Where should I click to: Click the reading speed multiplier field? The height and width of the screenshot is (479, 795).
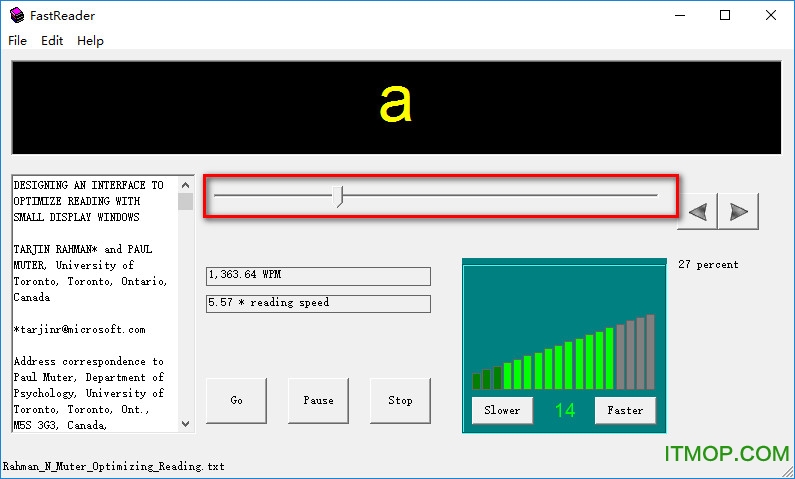[x=318, y=303]
